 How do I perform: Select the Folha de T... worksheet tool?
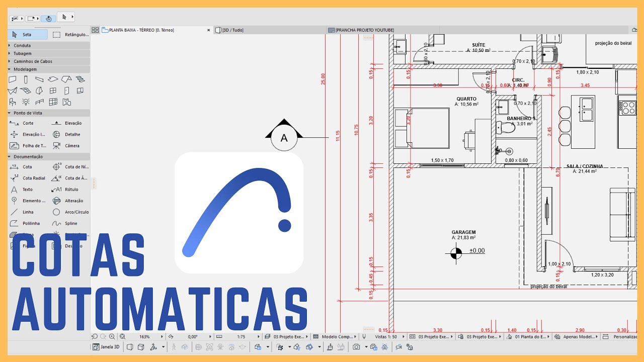pyautogui.click(x=28, y=146)
